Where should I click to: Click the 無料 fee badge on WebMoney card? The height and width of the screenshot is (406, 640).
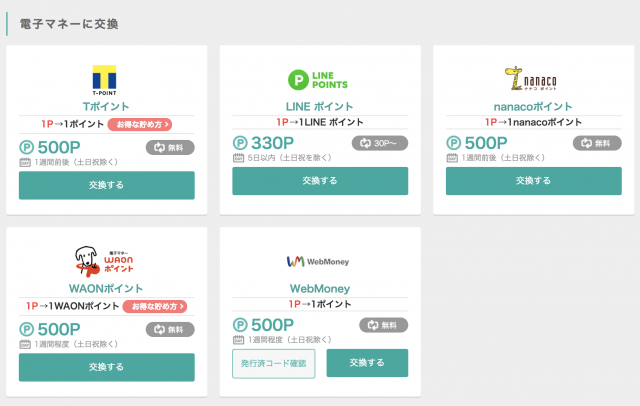(384, 325)
